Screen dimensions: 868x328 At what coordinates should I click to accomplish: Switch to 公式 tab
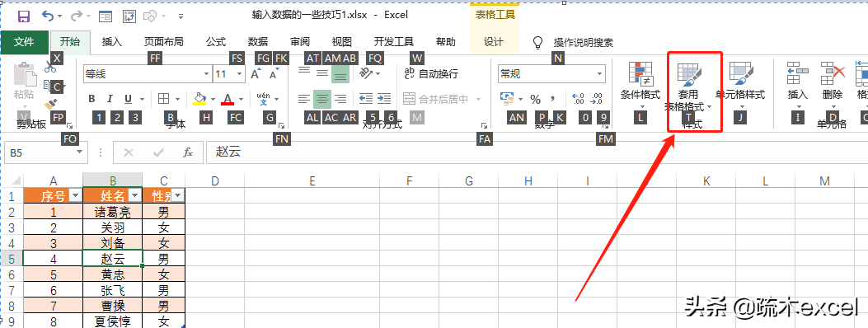click(216, 42)
